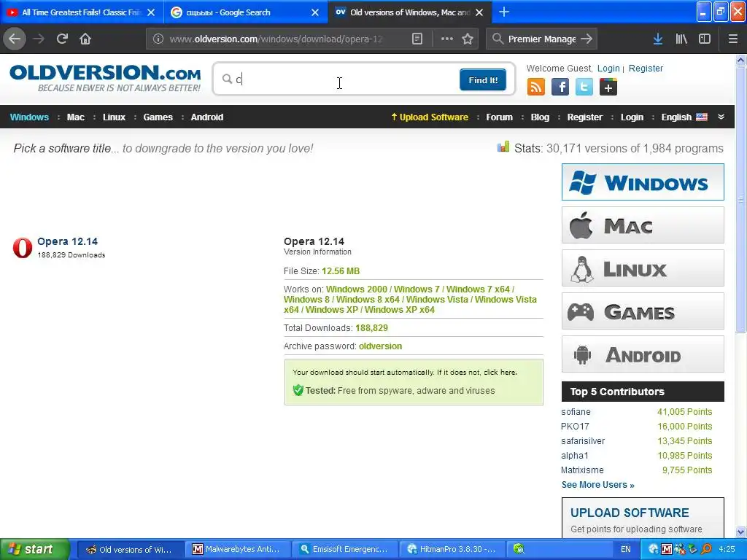Open the Games category banner
Screen dimensions: 747x560
(x=643, y=311)
